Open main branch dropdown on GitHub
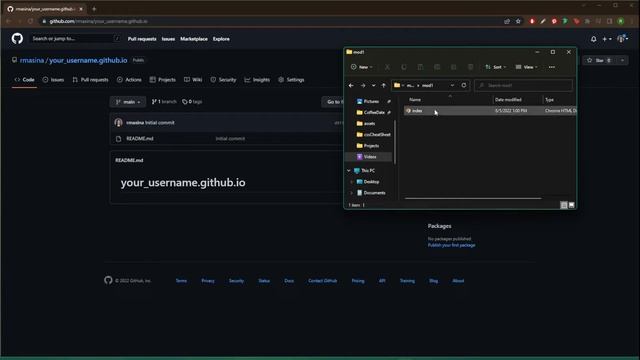Image resolution: width=640 pixels, height=360 pixels. [x=128, y=102]
